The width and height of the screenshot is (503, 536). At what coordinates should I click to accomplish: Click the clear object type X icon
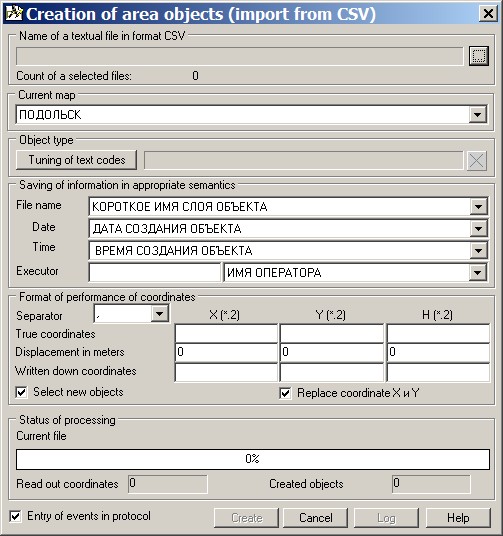click(x=476, y=160)
